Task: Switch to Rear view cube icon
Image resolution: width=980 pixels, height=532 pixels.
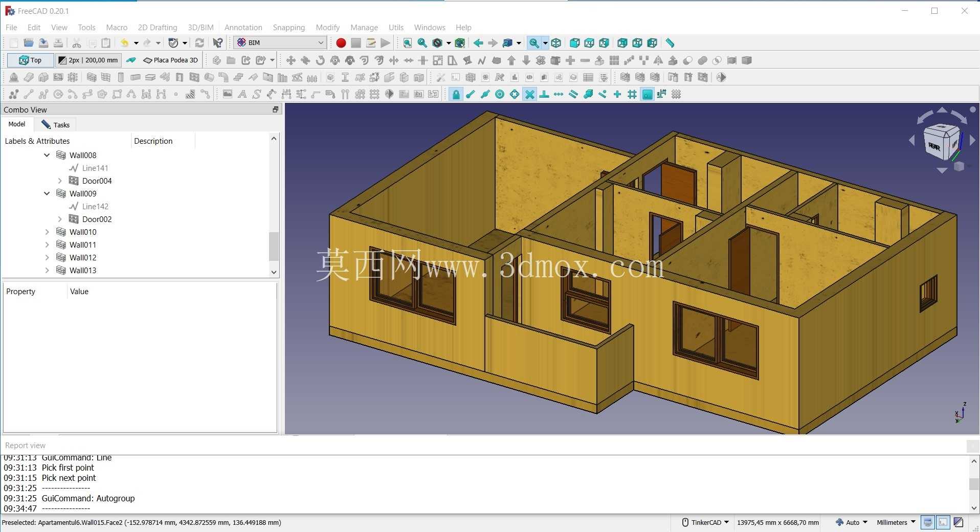Action: click(x=622, y=43)
